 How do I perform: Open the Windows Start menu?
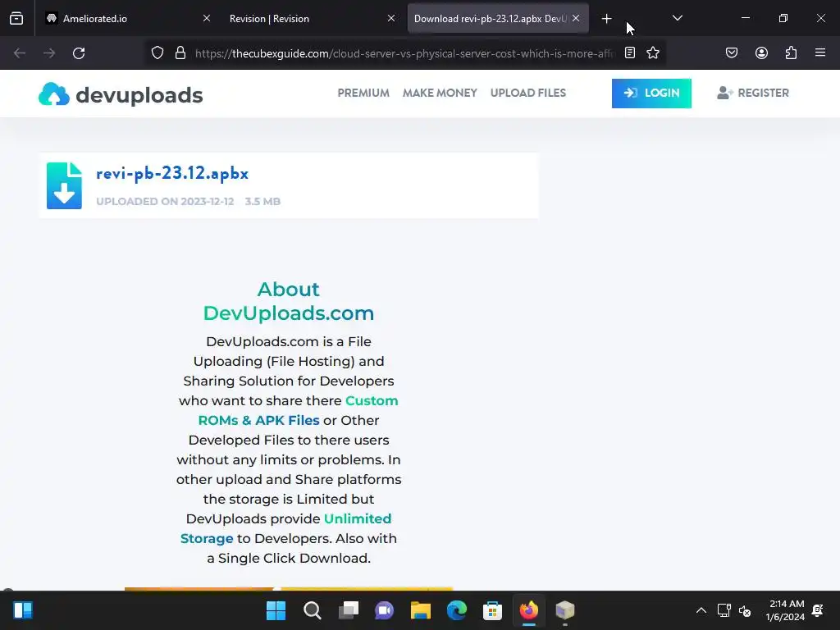point(276,610)
